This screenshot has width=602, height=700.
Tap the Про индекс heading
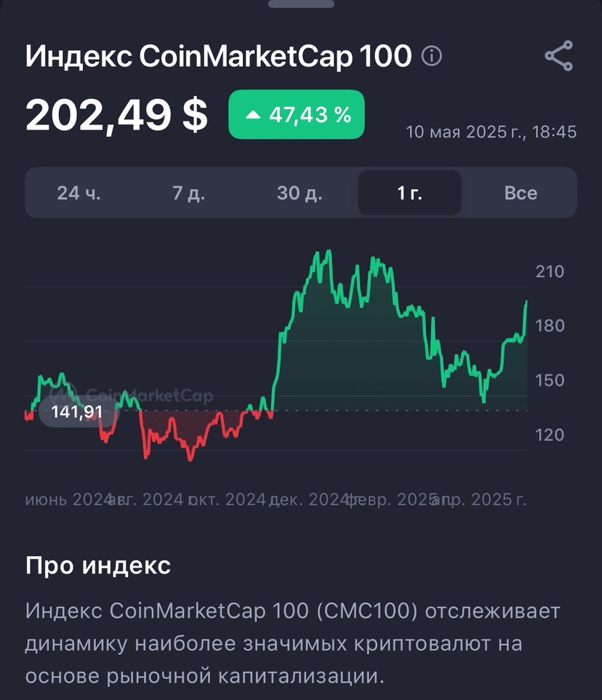click(98, 565)
